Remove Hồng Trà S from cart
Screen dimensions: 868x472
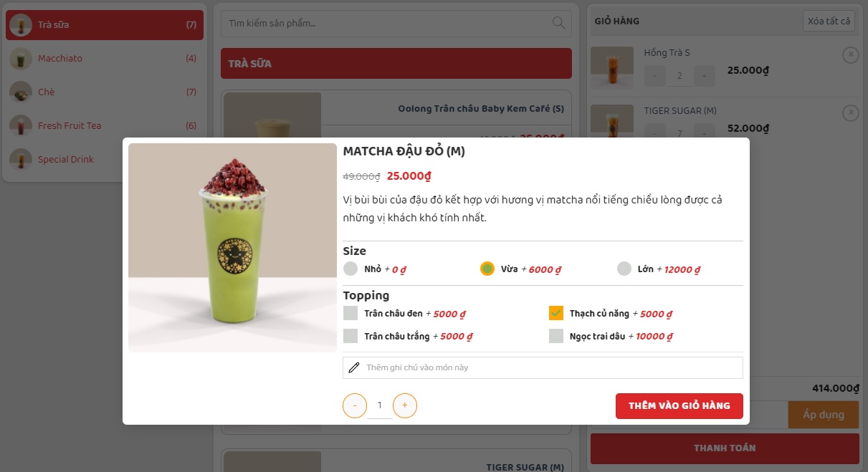(x=850, y=55)
